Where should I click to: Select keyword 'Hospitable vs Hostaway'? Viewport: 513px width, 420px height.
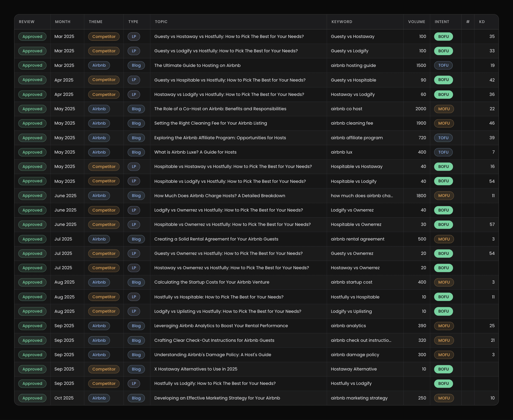[357, 166]
